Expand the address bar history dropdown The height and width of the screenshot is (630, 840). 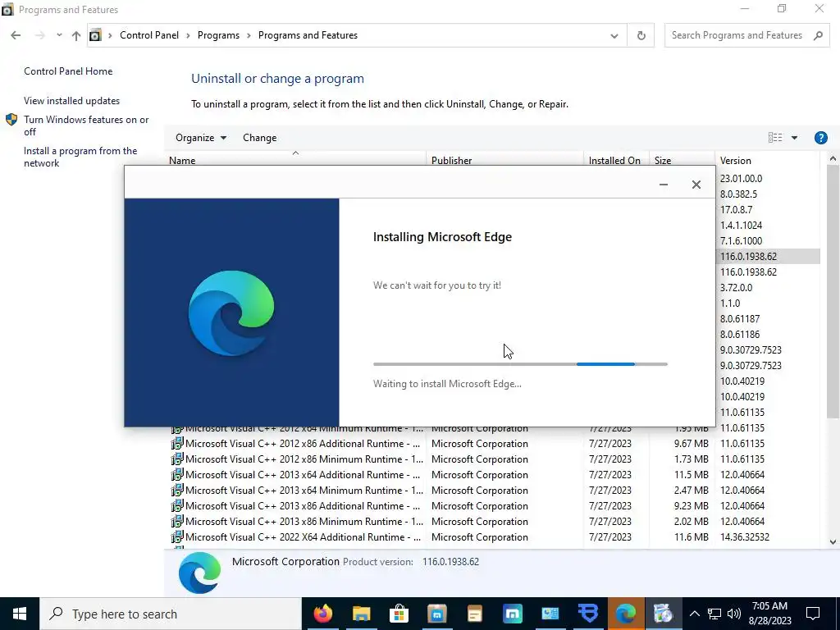(x=614, y=36)
